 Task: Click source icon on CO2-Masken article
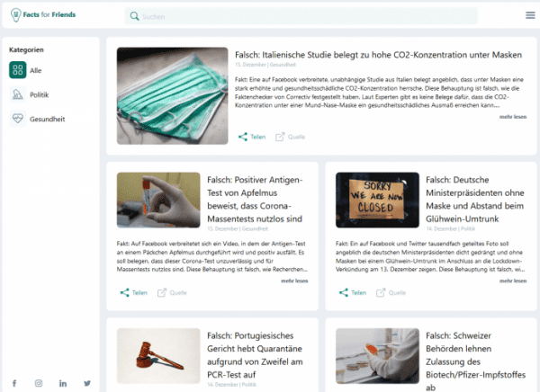click(x=280, y=137)
